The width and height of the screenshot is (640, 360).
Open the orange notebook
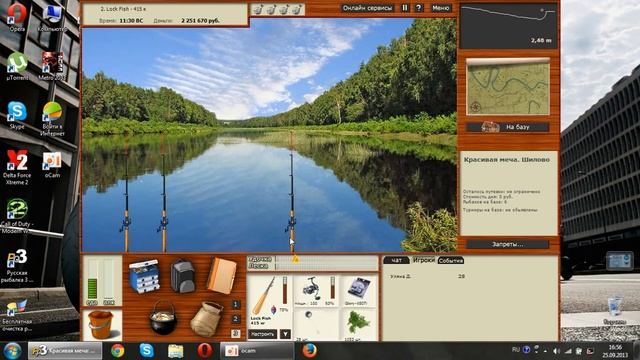[x=221, y=276]
